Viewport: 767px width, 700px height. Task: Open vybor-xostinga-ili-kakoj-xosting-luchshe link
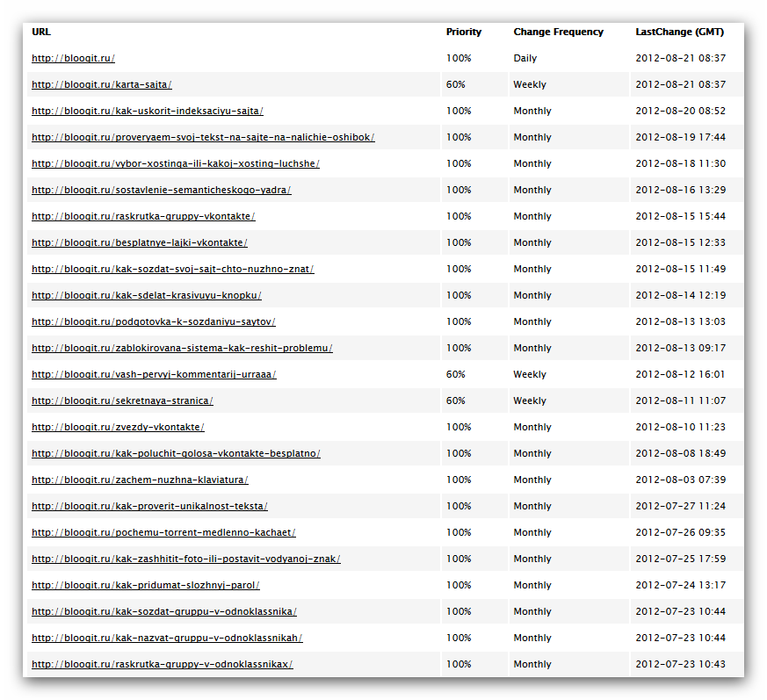pos(176,164)
